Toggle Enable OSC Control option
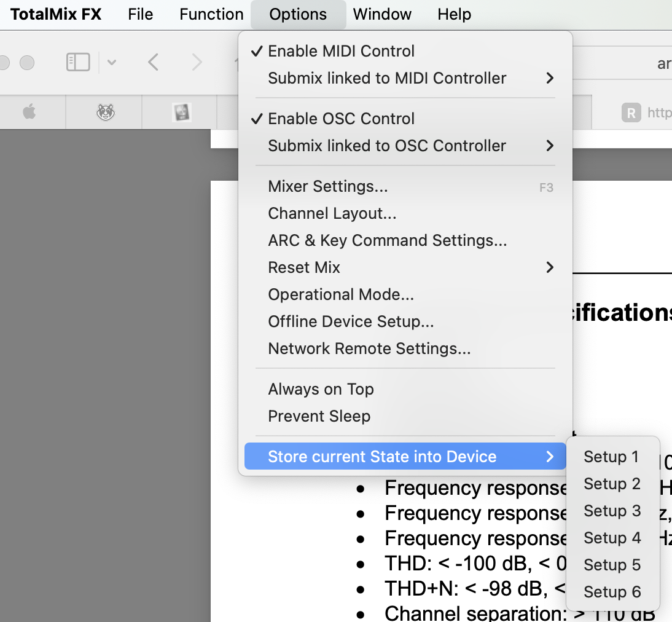Screen dimensions: 672x622 [405, 119]
